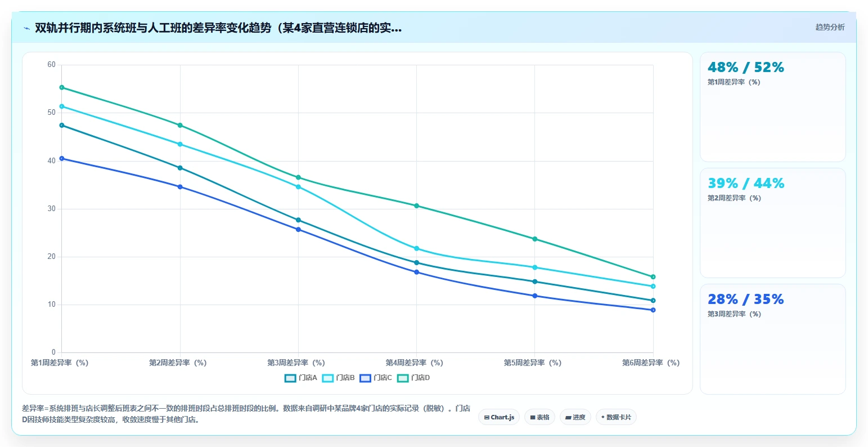
Task: Pick the 门店D point at 第2周
Action: click(x=180, y=125)
